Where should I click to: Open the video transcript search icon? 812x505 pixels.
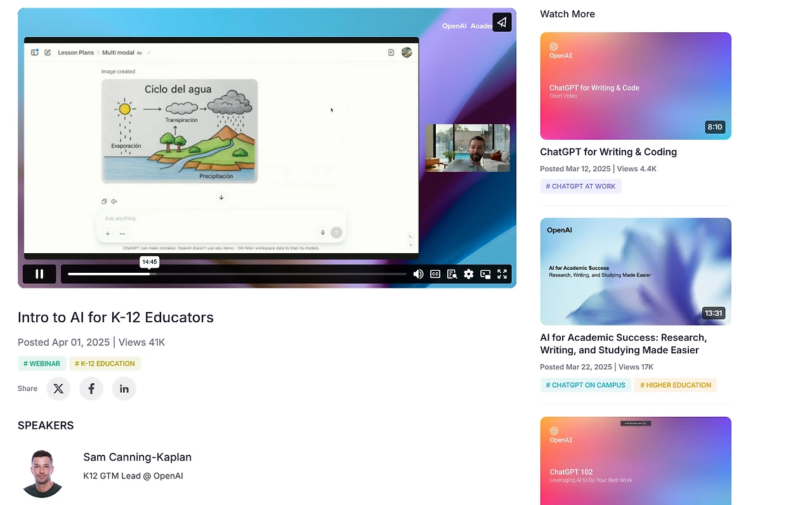click(452, 274)
